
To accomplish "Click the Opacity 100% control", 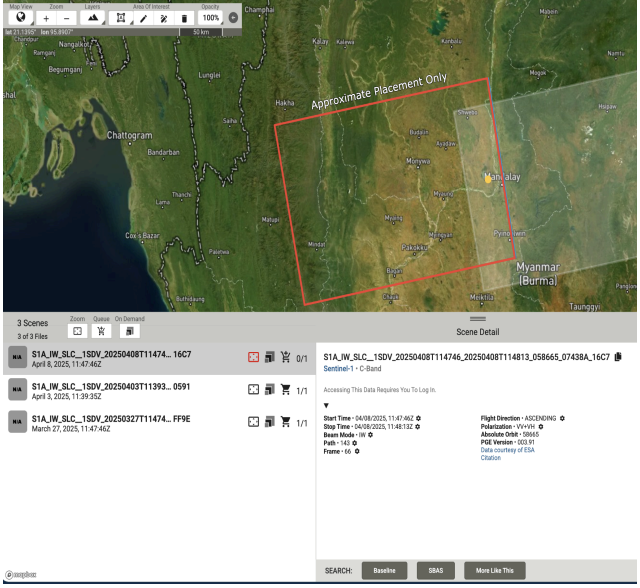I will [211, 18].
